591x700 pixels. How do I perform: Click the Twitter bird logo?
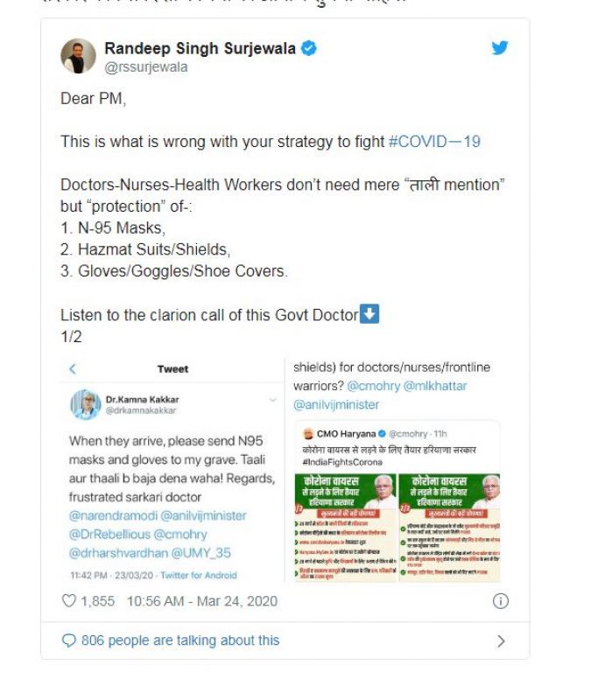pyautogui.click(x=500, y=48)
